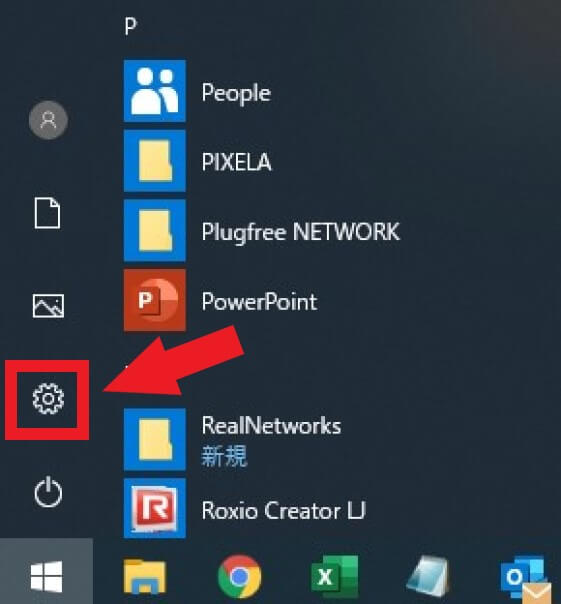Screen dimensions: 561x604
Task: Launch the notepad app on the taskbar
Action: pyautogui.click(x=429, y=577)
